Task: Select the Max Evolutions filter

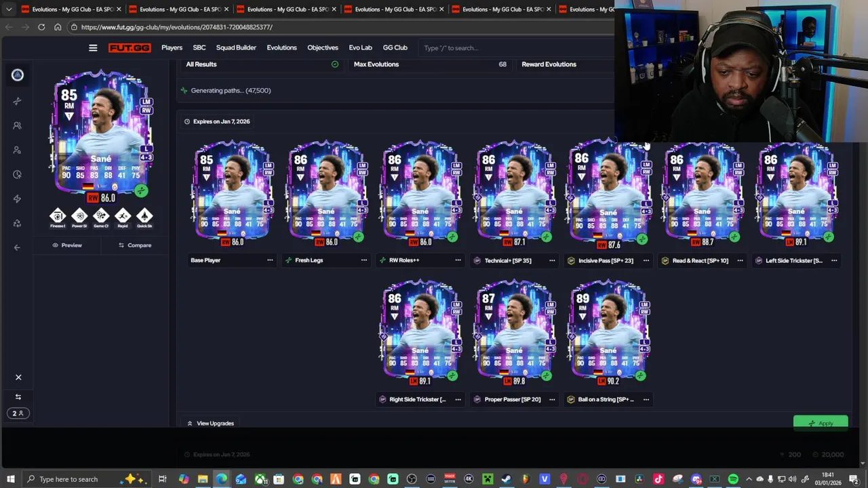Action: click(430, 64)
